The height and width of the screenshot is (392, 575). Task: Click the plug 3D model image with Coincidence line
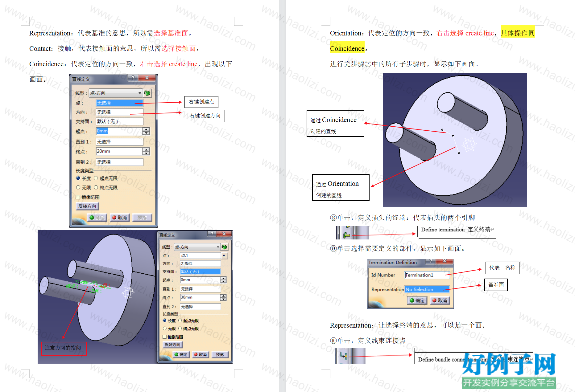pos(455,140)
